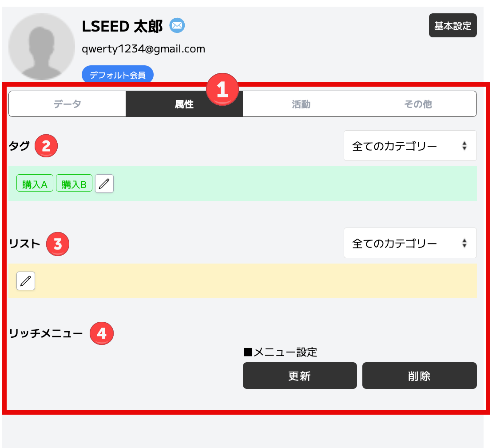Image resolution: width=492 pixels, height=448 pixels.
Task: Click the 基本設定 button
Action: (453, 25)
